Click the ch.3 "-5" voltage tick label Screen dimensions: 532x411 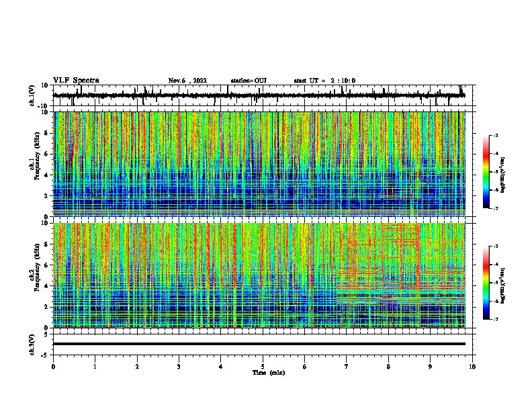45,355
